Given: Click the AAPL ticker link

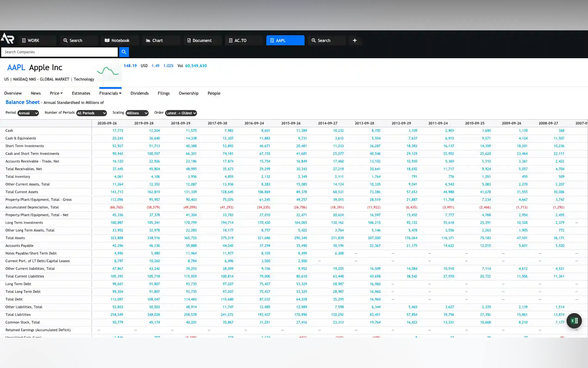Looking at the screenshot, I should click(16, 67).
